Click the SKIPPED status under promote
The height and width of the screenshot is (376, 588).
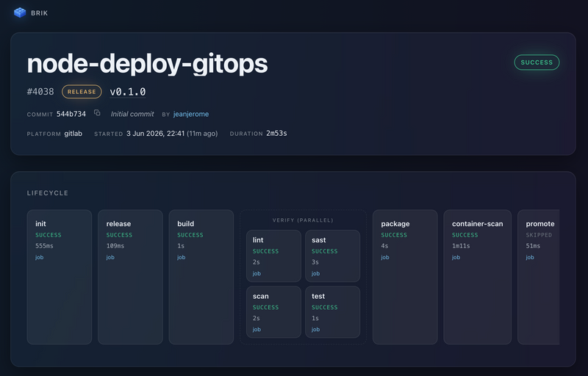pos(539,235)
